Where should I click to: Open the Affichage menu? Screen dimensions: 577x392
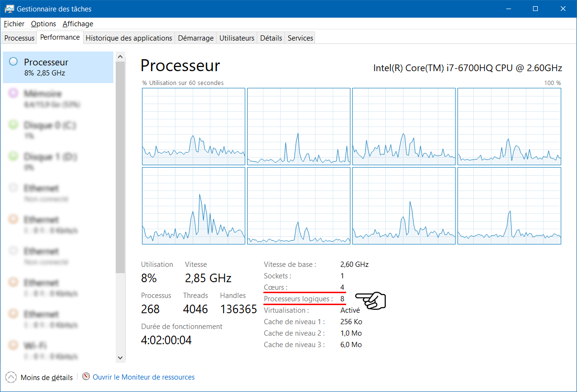click(x=78, y=23)
